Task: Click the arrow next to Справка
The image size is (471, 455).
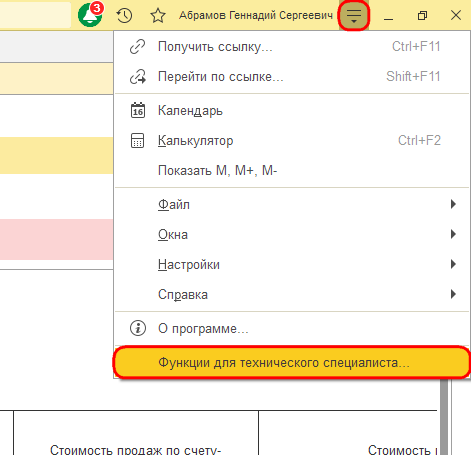Action: click(453, 294)
